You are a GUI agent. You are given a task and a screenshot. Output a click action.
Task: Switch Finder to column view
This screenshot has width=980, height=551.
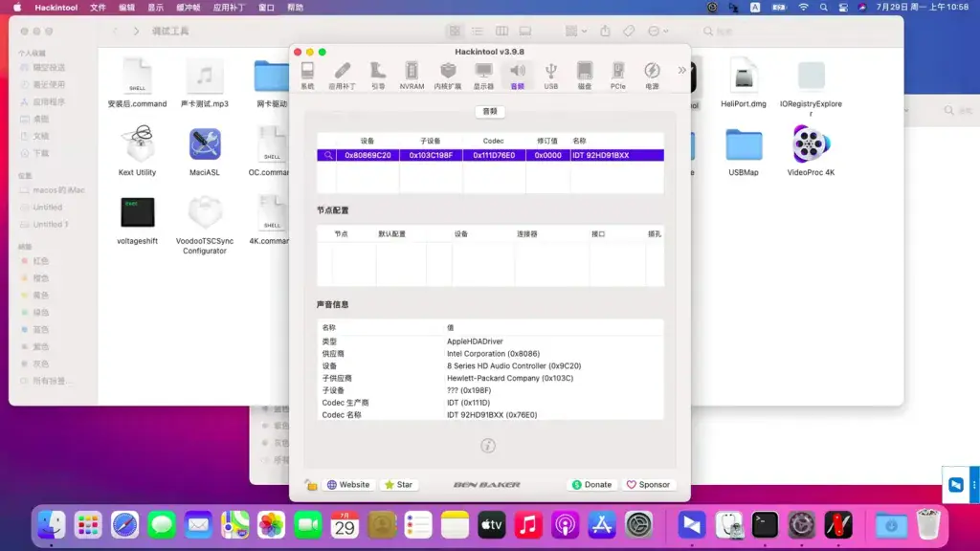pyautogui.click(x=501, y=32)
